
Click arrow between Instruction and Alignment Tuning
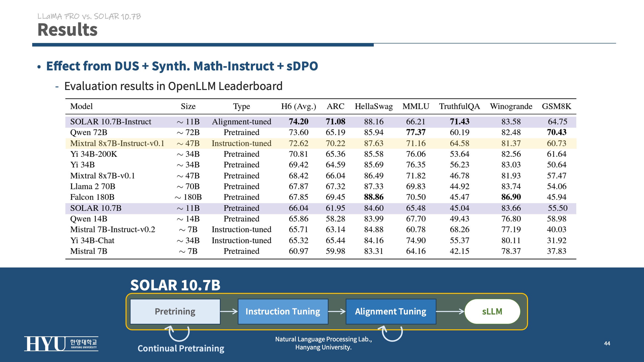pyautogui.click(x=337, y=311)
